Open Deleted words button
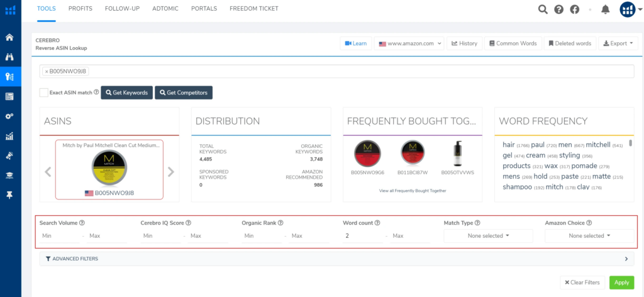The height and width of the screenshot is (297, 644). [x=570, y=43]
